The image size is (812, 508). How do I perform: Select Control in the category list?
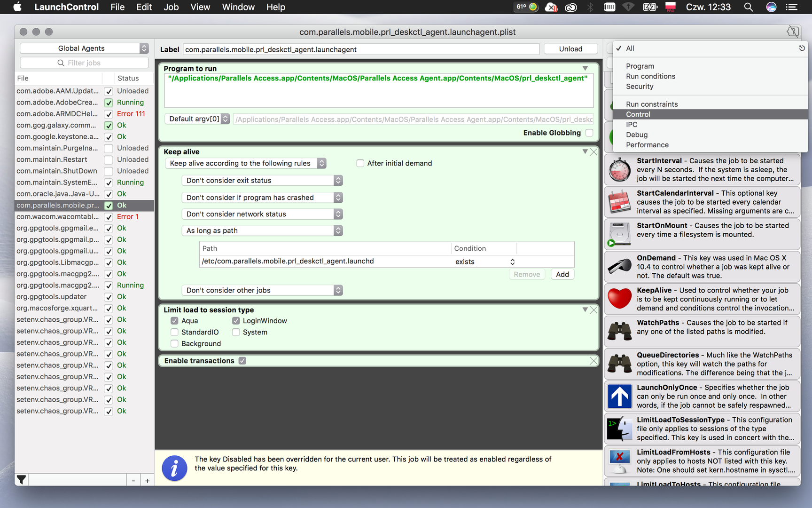[710, 114]
